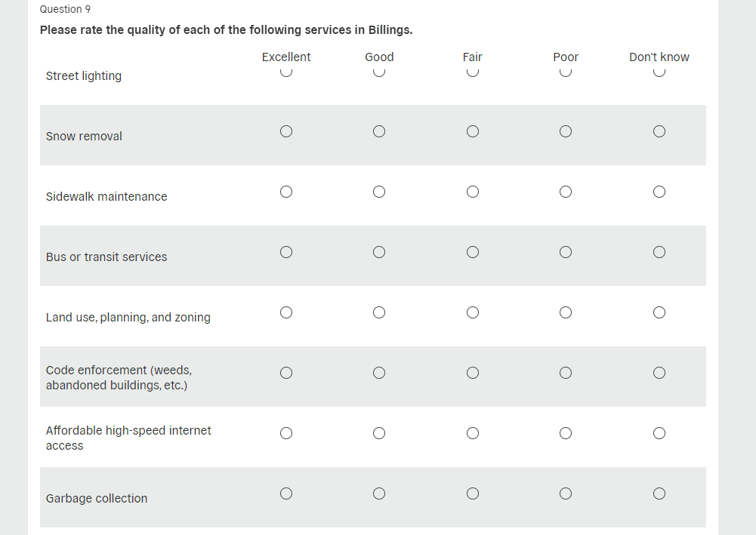Select Don't know for Affordable high-speed internet

click(x=659, y=432)
